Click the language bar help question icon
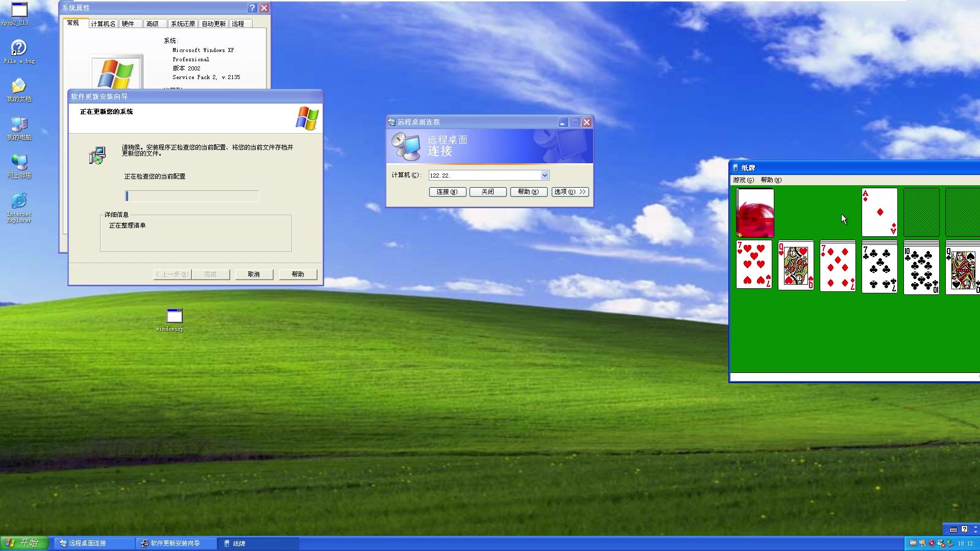Screen dimensions: 980x551 click(x=964, y=530)
